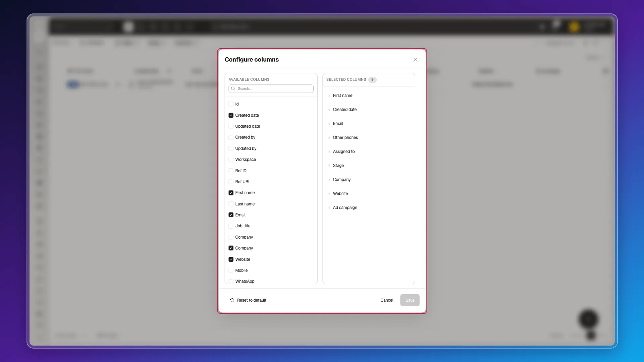Click the selected columns count badge 9

point(372,80)
